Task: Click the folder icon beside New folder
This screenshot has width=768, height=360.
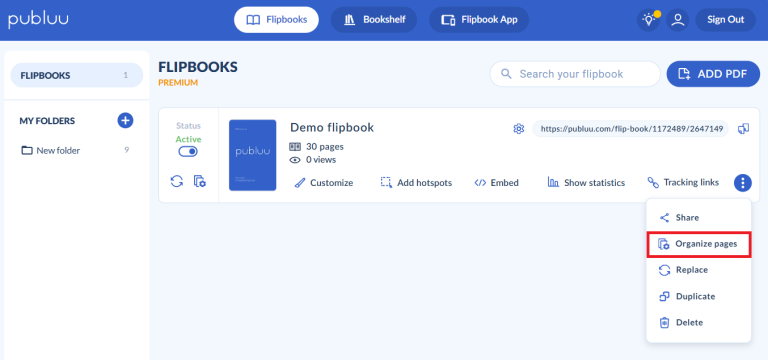Action: coord(27,150)
